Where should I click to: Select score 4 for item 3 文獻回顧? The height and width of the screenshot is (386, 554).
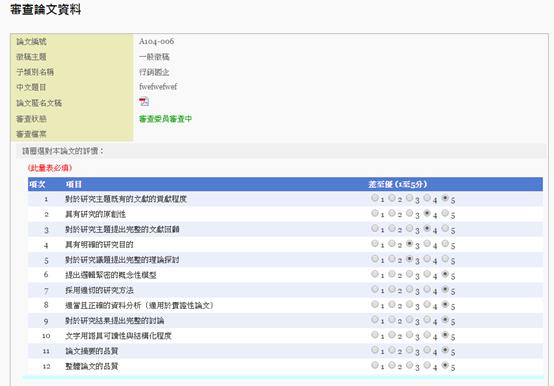[427, 228]
